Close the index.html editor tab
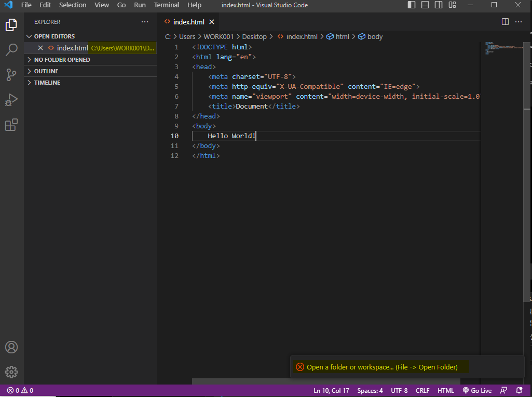This screenshot has width=532, height=397. coord(212,22)
